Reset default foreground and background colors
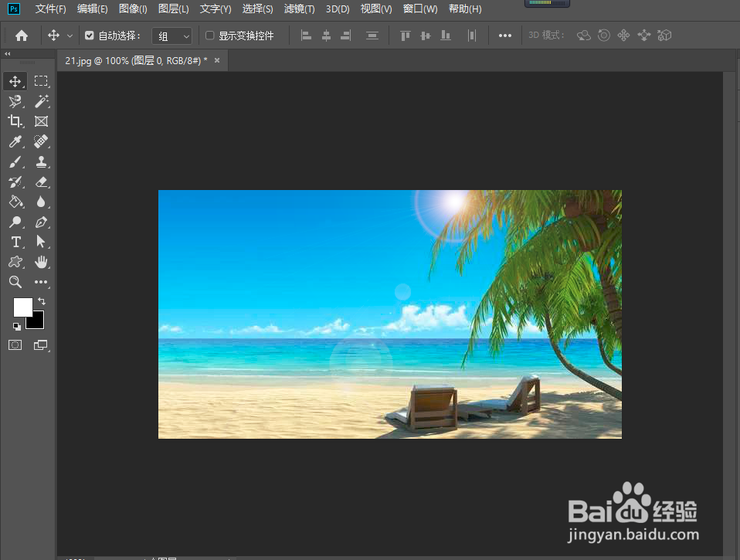 coord(17,326)
